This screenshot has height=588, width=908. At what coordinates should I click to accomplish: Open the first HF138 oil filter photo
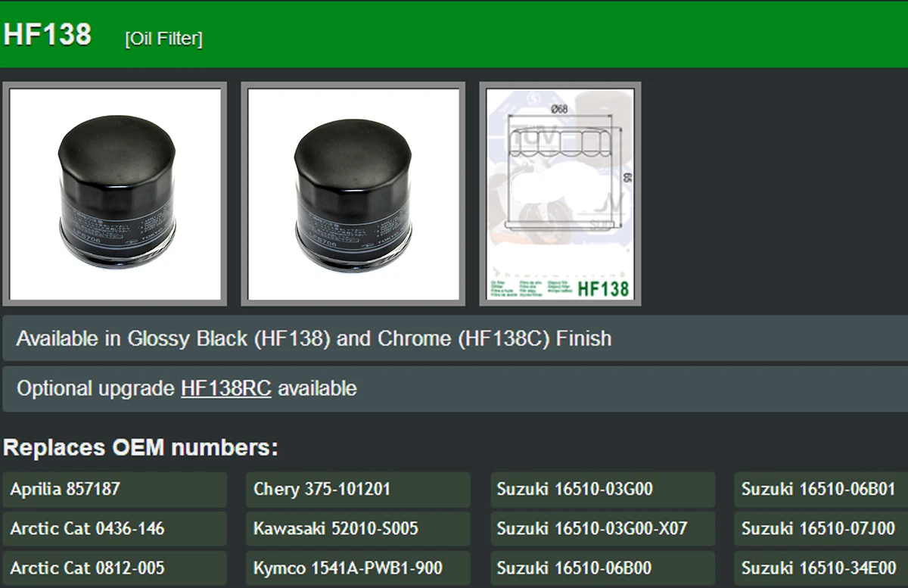pyautogui.click(x=115, y=194)
